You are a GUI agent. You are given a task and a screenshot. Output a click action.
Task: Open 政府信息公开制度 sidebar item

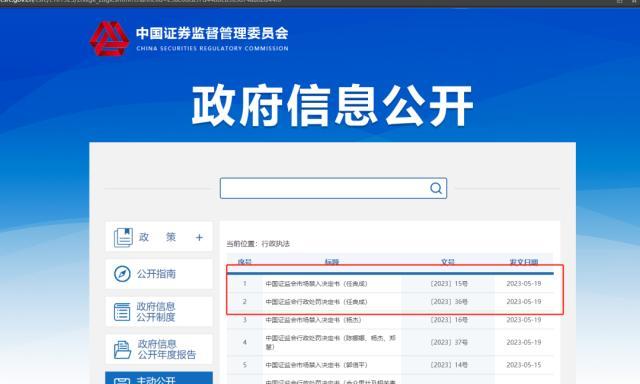coord(159,312)
